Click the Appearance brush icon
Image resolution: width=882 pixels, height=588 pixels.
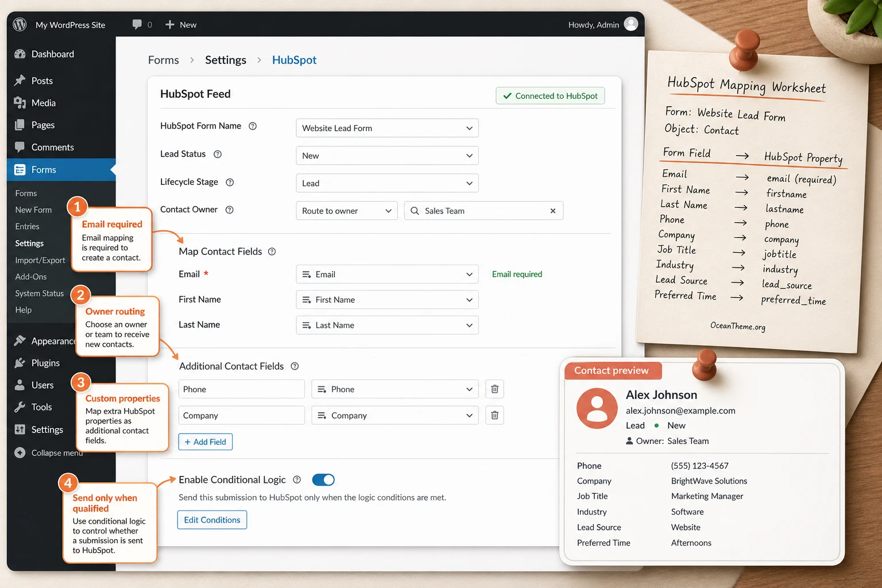[x=20, y=341]
